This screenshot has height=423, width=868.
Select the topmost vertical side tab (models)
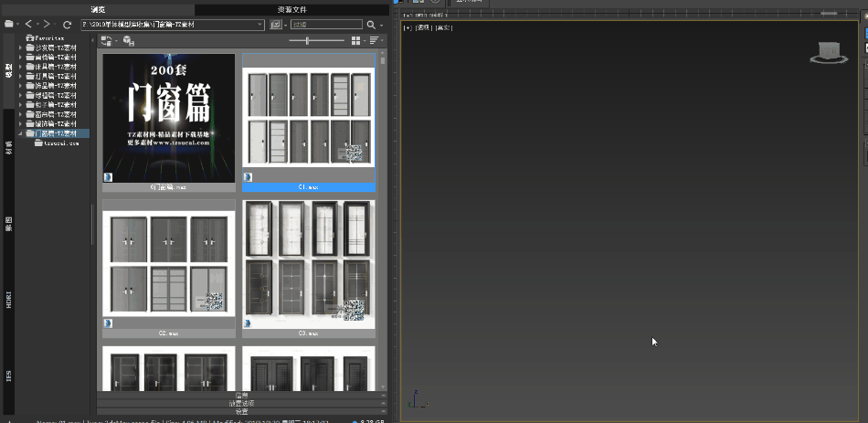(x=9, y=71)
